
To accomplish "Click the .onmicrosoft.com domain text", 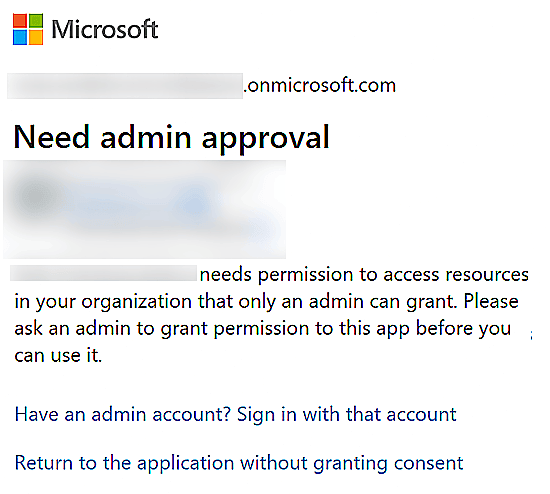I will [x=320, y=85].
